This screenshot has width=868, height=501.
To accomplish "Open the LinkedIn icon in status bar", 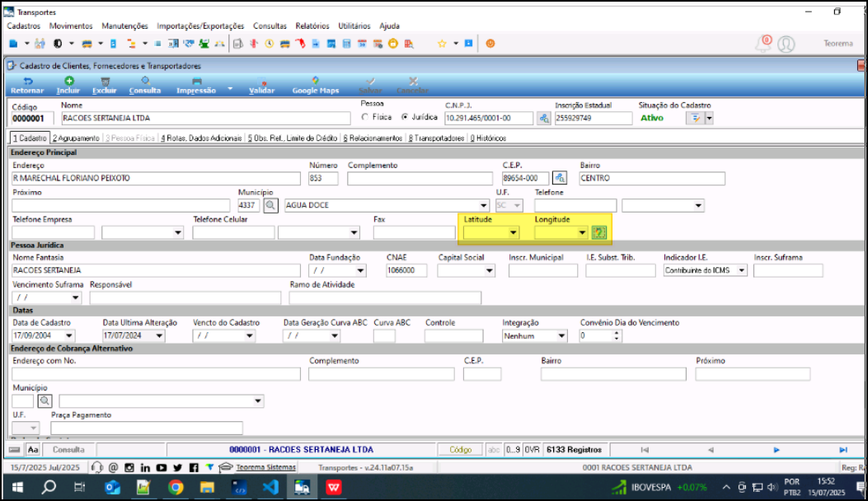I will (x=145, y=467).
